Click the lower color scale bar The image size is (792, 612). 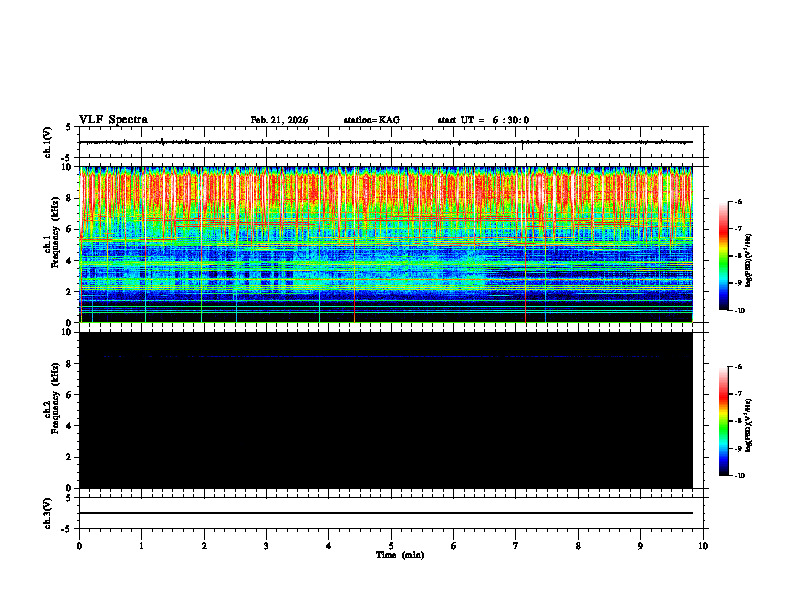pyautogui.click(x=724, y=421)
